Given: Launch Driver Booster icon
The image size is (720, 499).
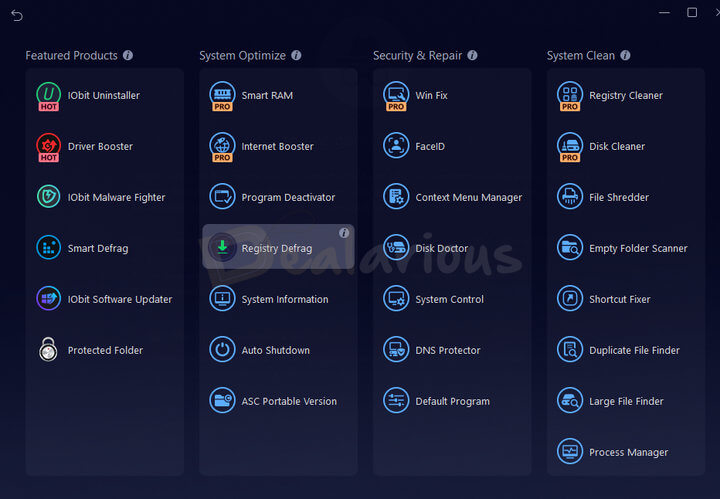Looking at the screenshot, I should [x=48, y=146].
